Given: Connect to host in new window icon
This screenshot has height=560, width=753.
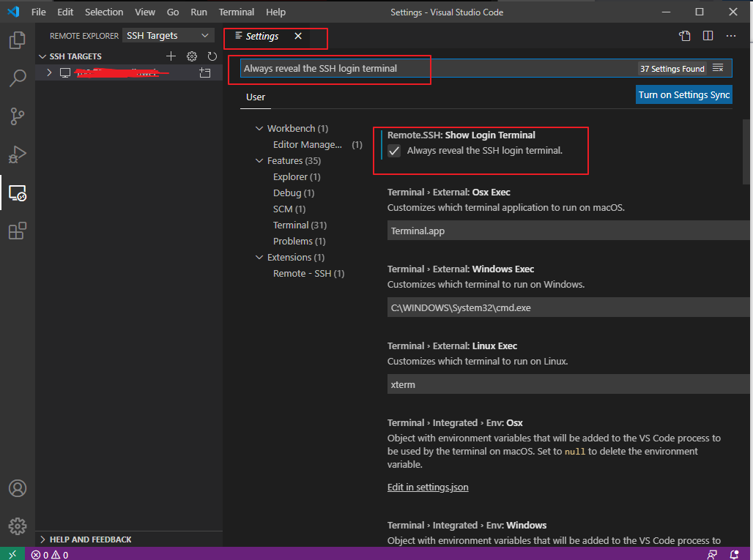Looking at the screenshot, I should tap(205, 73).
